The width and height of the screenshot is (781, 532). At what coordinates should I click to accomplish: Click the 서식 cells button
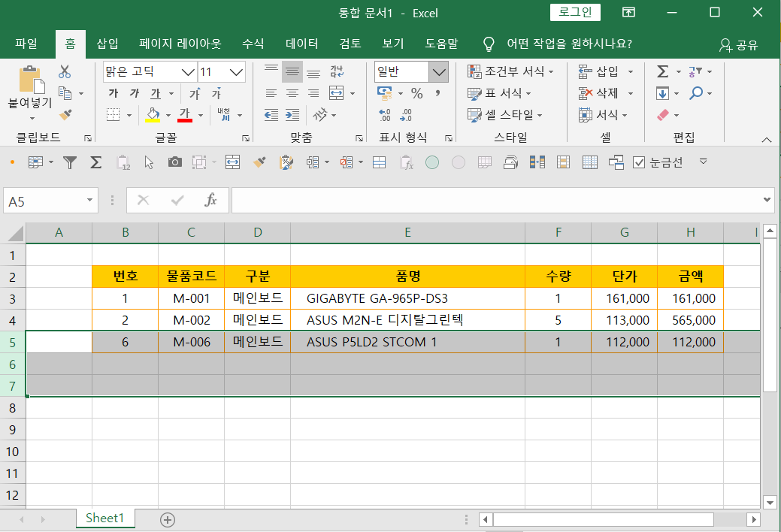coord(603,115)
